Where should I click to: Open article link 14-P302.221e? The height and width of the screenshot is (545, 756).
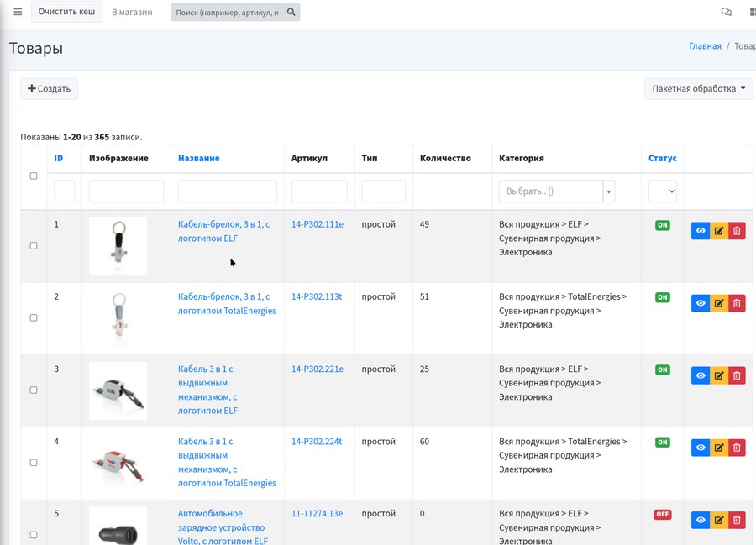click(318, 369)
